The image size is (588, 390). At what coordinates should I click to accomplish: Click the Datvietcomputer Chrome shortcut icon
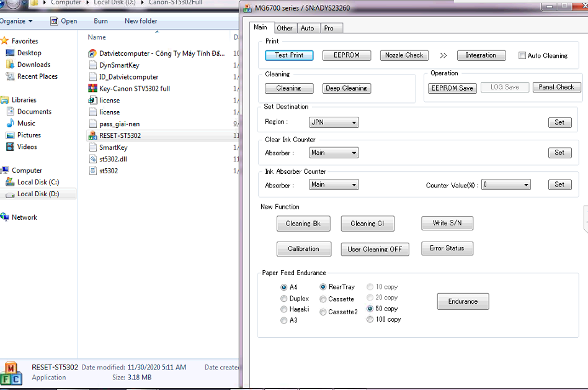[92, 54]
